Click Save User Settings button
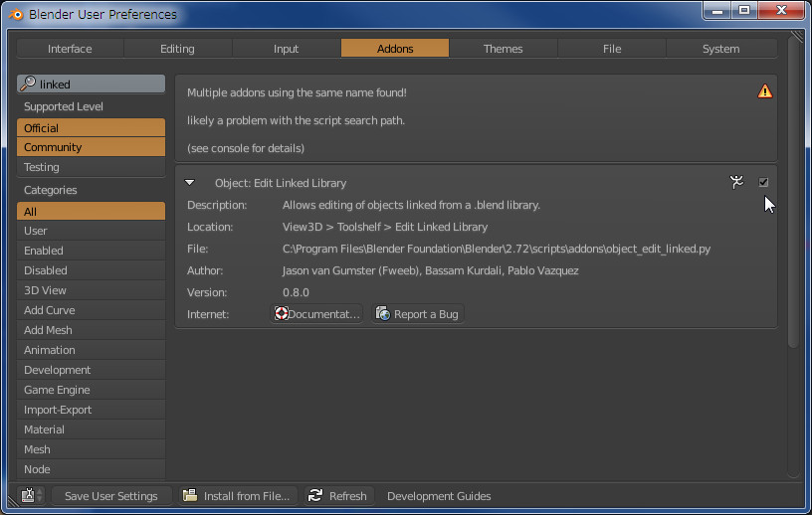The image size is (812, 515). (x=111, y=496)
